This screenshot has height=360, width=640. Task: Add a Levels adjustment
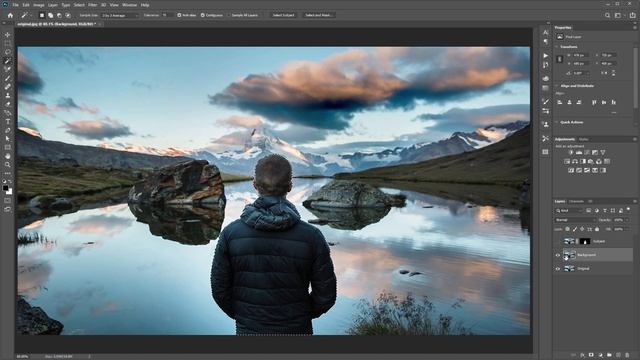(579, 152)
